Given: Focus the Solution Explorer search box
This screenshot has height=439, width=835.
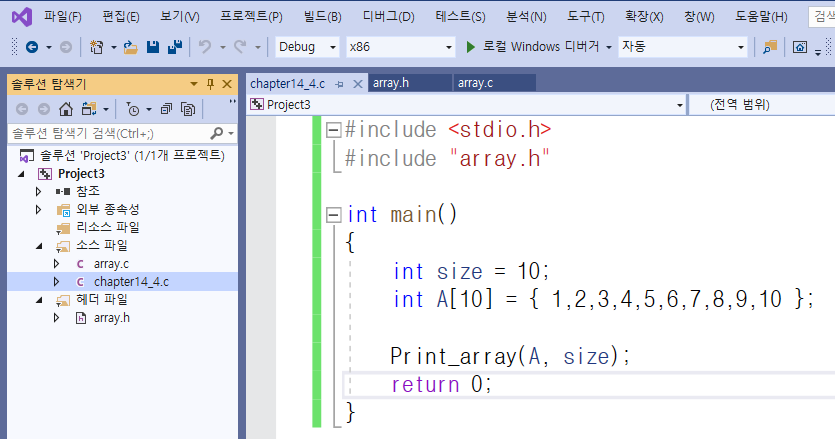Looking at the screenshot, I should coord(109,133).
